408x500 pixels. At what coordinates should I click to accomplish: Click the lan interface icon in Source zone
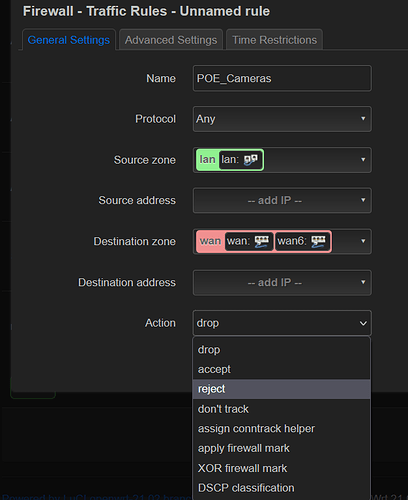click(x=250, y=160)
